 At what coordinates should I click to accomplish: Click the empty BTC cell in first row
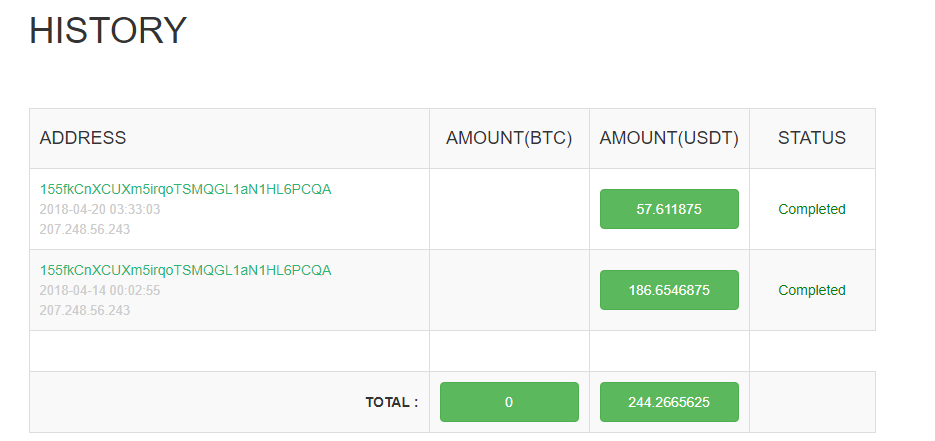[509, 209]
